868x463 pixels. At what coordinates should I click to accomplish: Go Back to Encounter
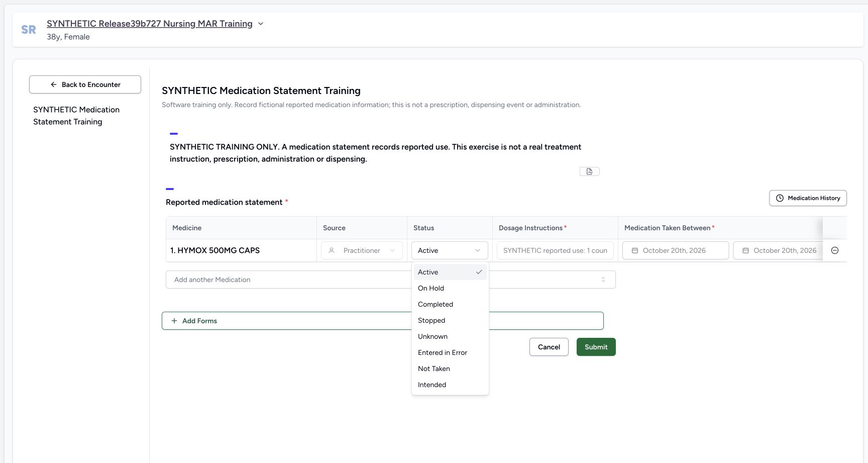pyautogui.click(x=85, y=84)
